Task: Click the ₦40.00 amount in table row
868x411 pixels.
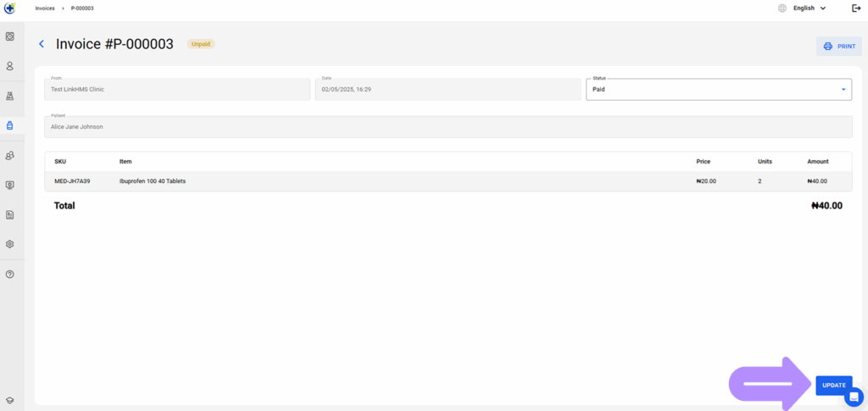Action: pyautogui.click(x=817, y=181)
